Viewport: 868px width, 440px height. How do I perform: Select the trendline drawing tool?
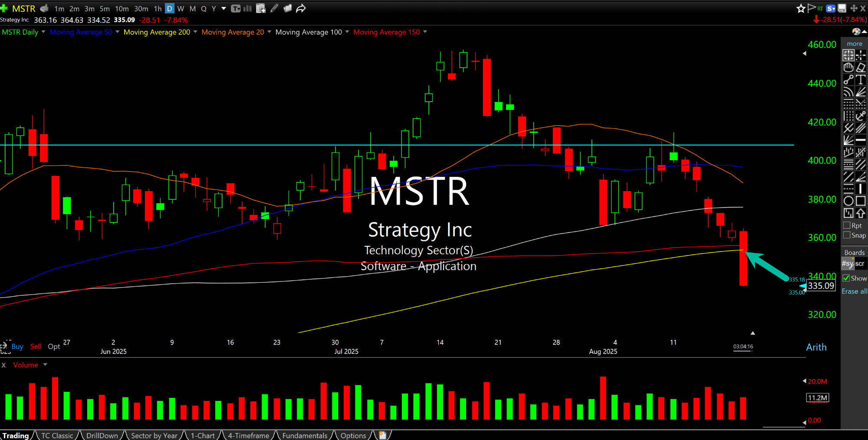848,79
